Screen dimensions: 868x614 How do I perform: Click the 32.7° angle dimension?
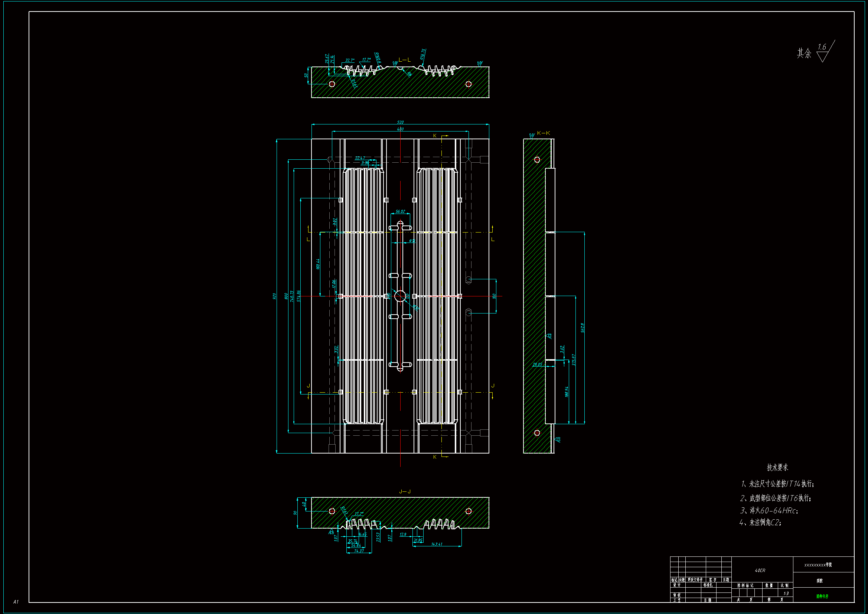point(350,60)
